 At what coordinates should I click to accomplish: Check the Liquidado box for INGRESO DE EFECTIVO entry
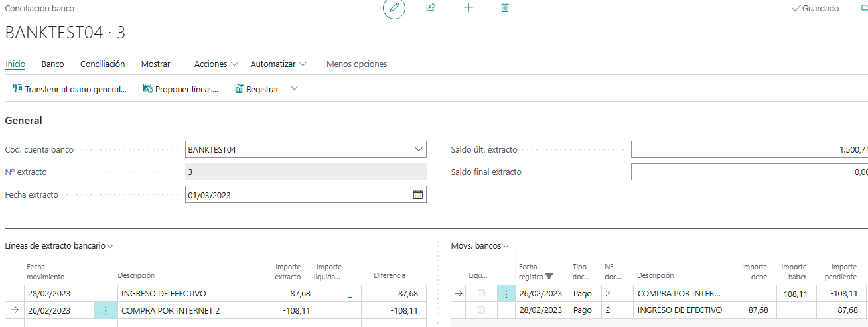(482, 310)
